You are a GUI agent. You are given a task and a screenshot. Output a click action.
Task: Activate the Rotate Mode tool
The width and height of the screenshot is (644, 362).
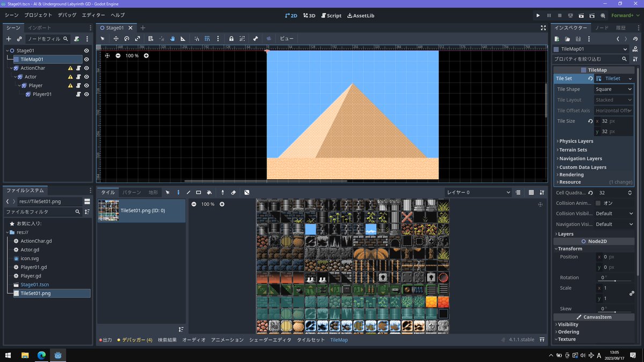click(127, 39)
